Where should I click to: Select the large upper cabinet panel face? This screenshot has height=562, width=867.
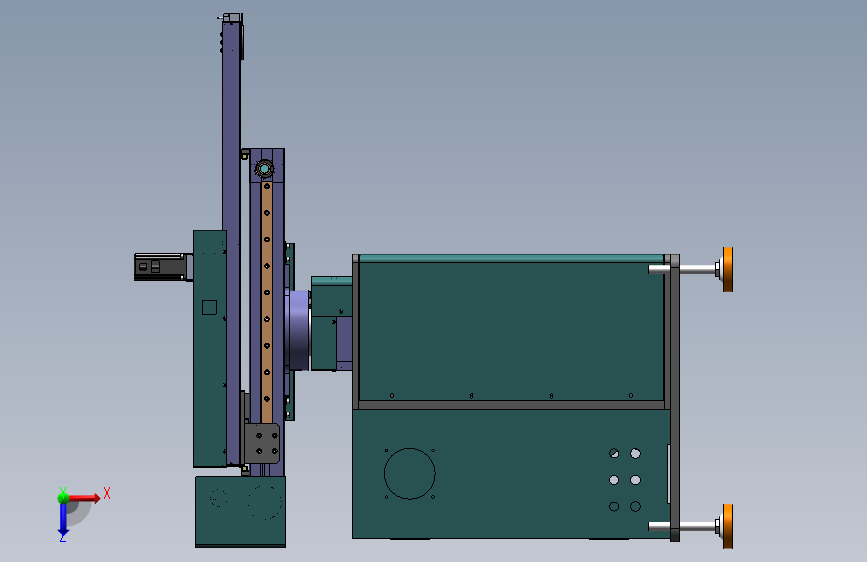tap(511, 331)
